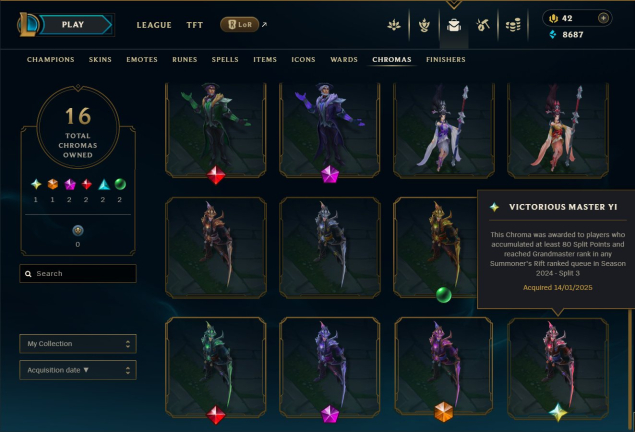
Task: Open the My Collection dropdown
Action: [x=78, y=344]
